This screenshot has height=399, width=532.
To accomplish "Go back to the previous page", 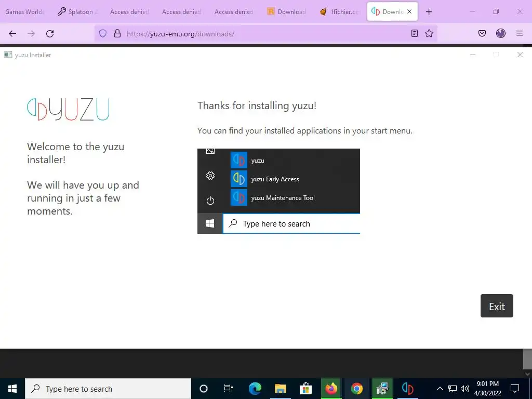I will pyautogui.click(x=12, y=33).
